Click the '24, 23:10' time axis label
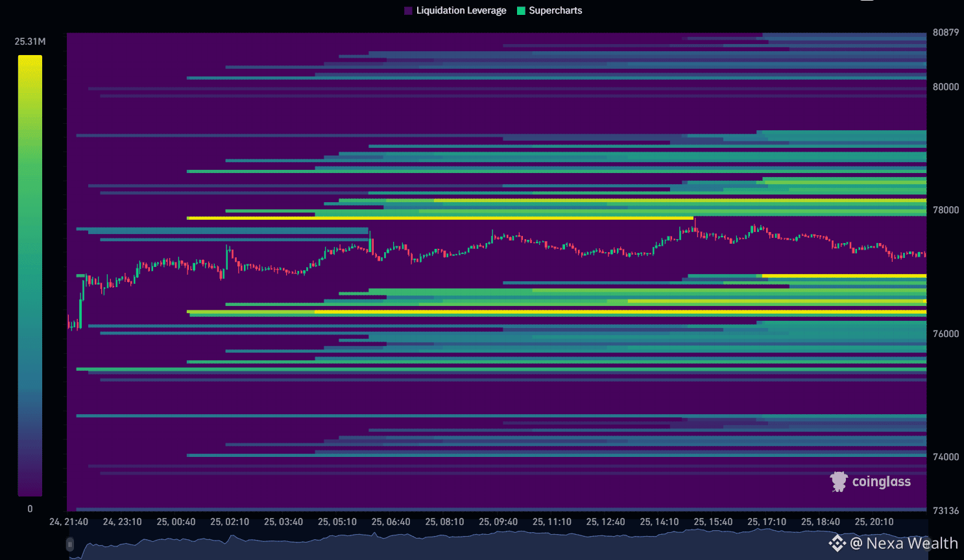Screen dimensions: 964x560 123,522
